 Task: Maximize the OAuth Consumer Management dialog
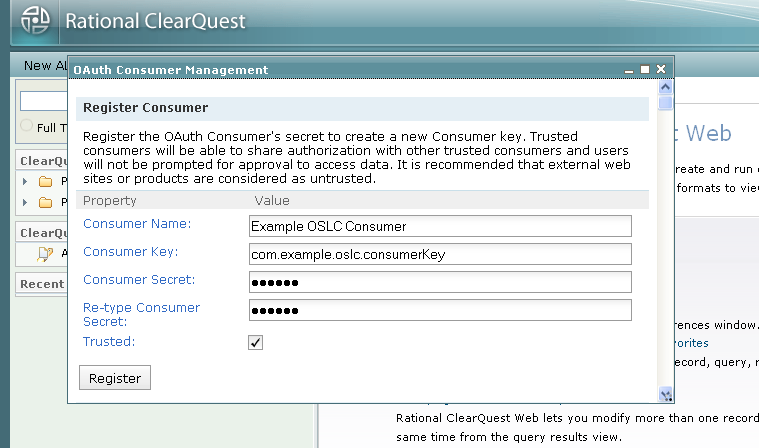click(x=645, y=70)
